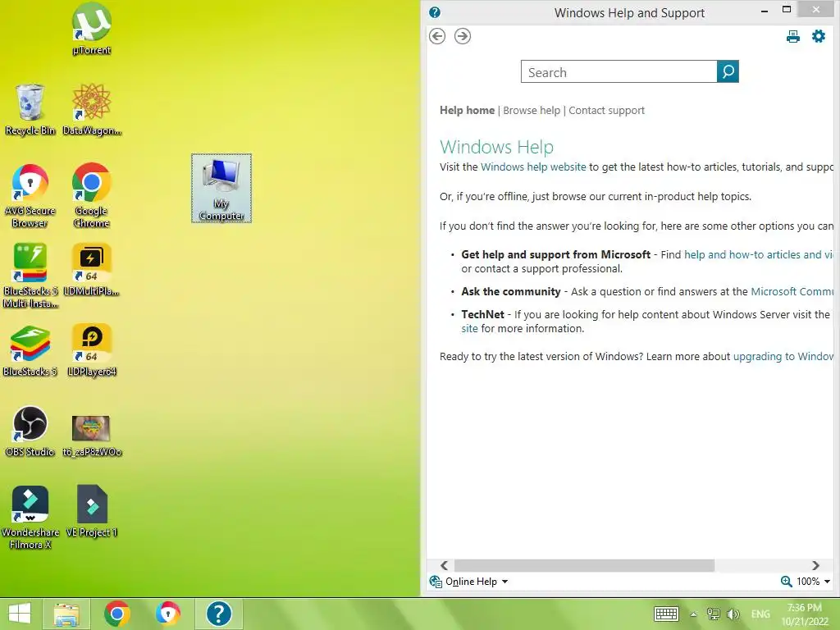Click Help and Support taskbar button
The width and height of the screenshot is (840, 630).
pyautogui.click(x=218, y=614)
